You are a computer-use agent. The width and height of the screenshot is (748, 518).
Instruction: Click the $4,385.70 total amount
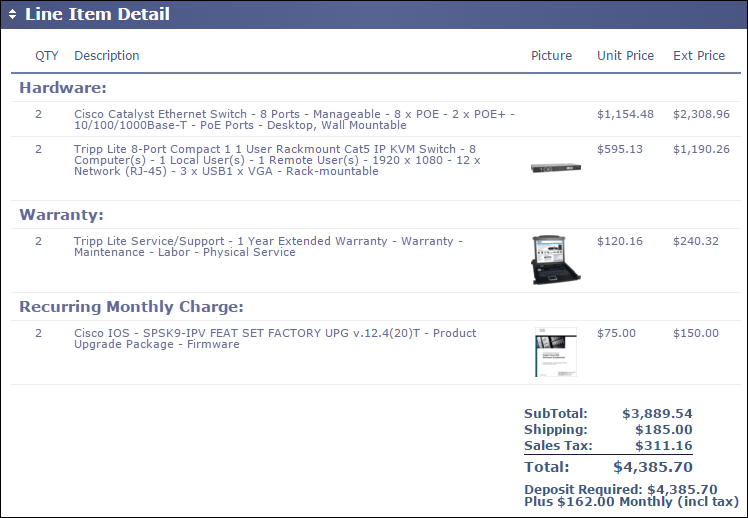[653, 467]
